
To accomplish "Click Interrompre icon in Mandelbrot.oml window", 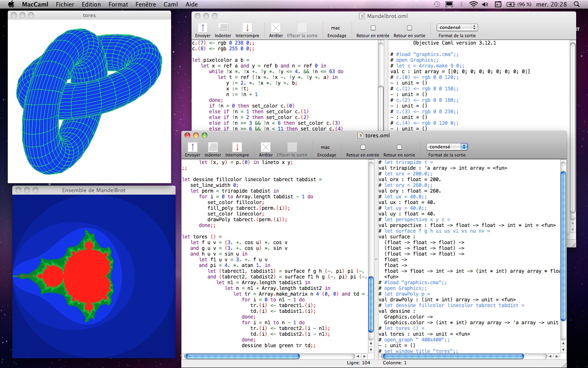I will coord(247,28).
